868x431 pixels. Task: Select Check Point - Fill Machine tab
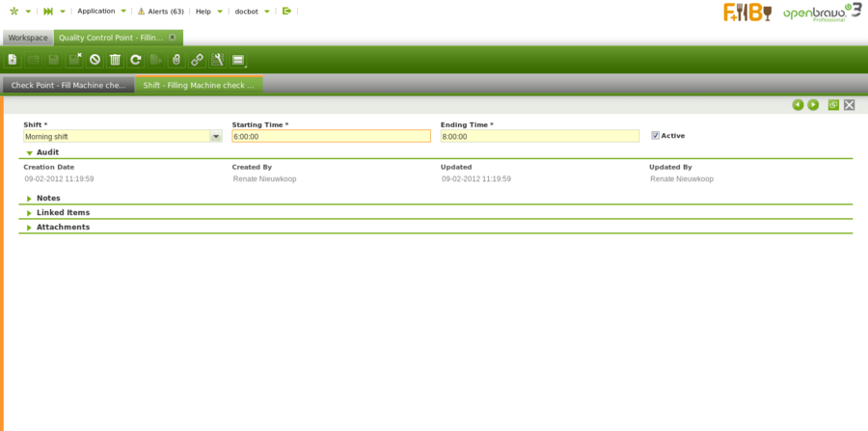pos(68,85)
